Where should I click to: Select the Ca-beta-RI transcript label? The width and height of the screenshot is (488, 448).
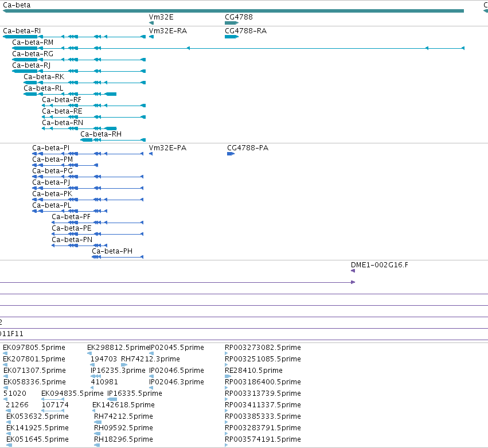(x=22, y=31)
